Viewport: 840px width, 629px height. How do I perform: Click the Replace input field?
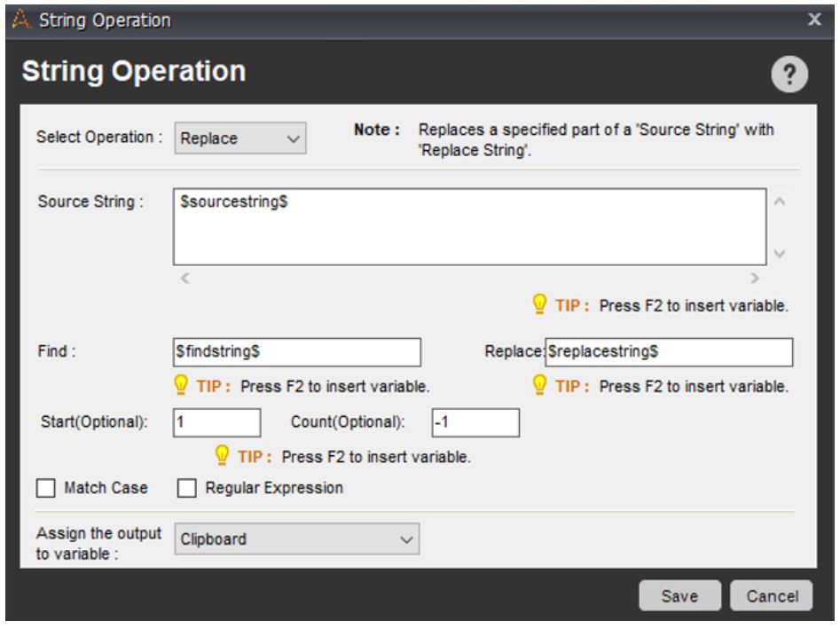point(668,351)
